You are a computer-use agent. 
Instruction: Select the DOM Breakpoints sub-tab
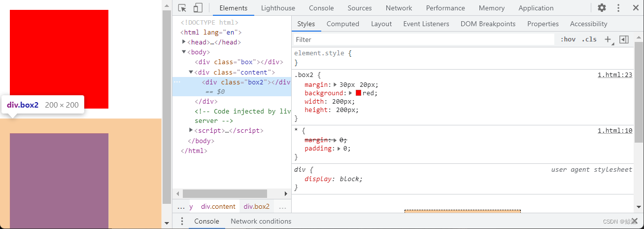coord(488,24)
